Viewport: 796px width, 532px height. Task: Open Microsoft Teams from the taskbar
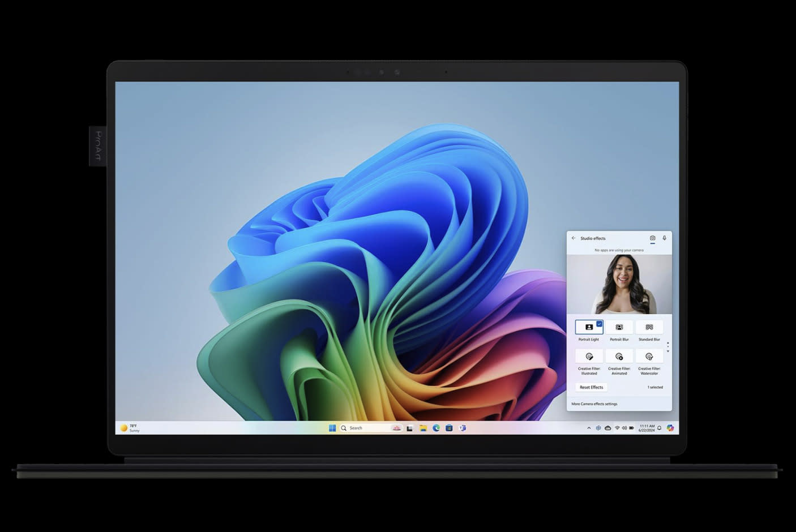pyautogui.click(x=462, y=428)
